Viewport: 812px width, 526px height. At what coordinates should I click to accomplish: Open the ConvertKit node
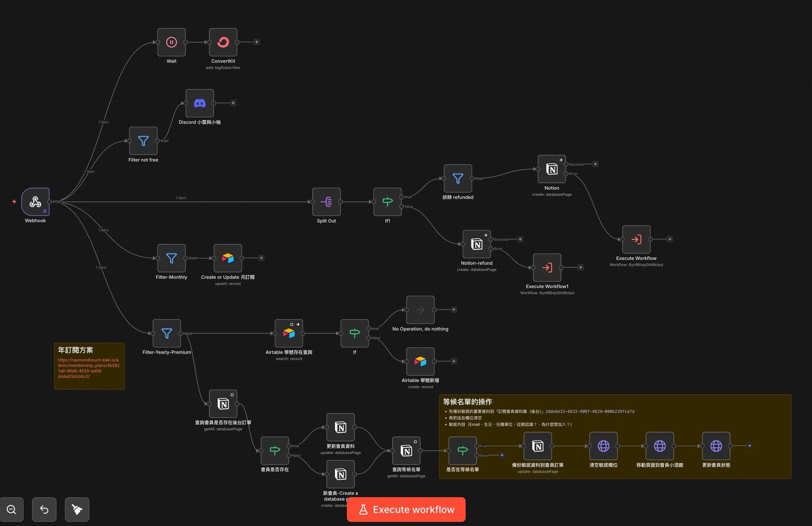pyautogui.click(x=223, y=42)
